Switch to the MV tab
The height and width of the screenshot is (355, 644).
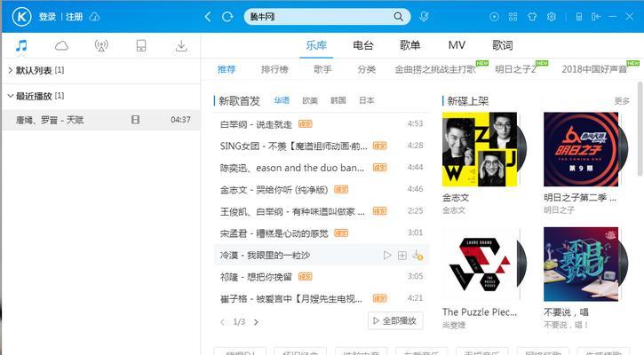(457, 45)
